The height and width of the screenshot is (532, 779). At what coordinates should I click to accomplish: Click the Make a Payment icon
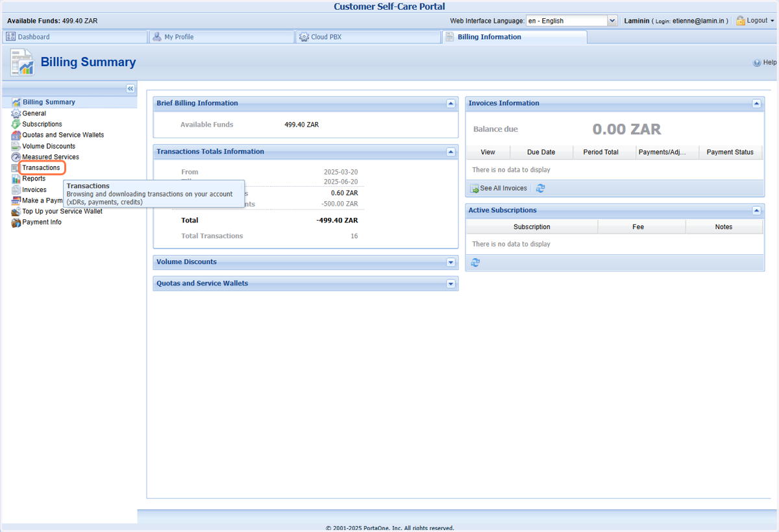[16, 200]
